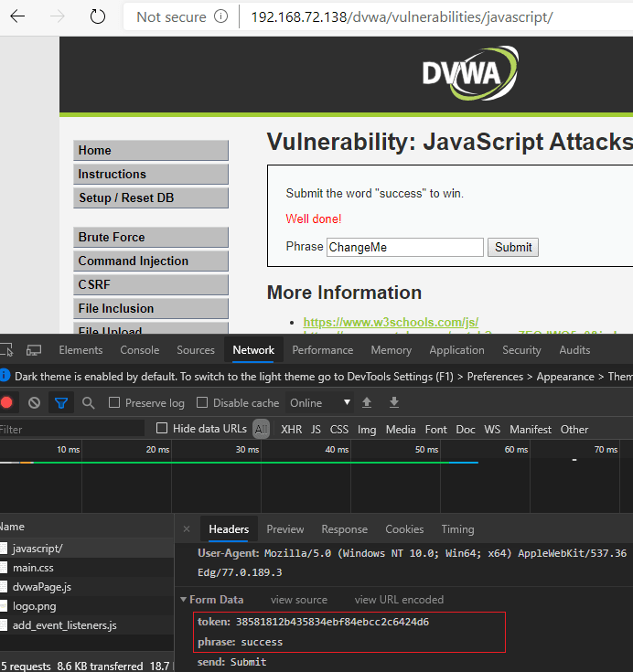Close the request details pane
Screen dimensions: 633x672
point(187,528)
